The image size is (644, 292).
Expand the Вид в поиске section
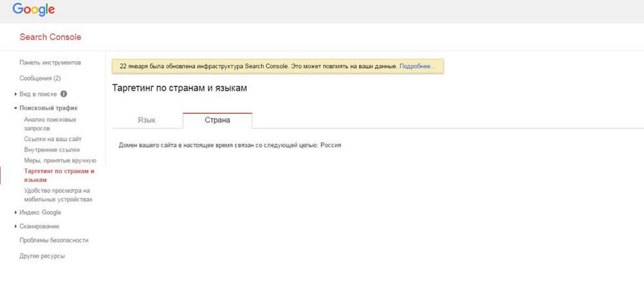click(38, 94)
